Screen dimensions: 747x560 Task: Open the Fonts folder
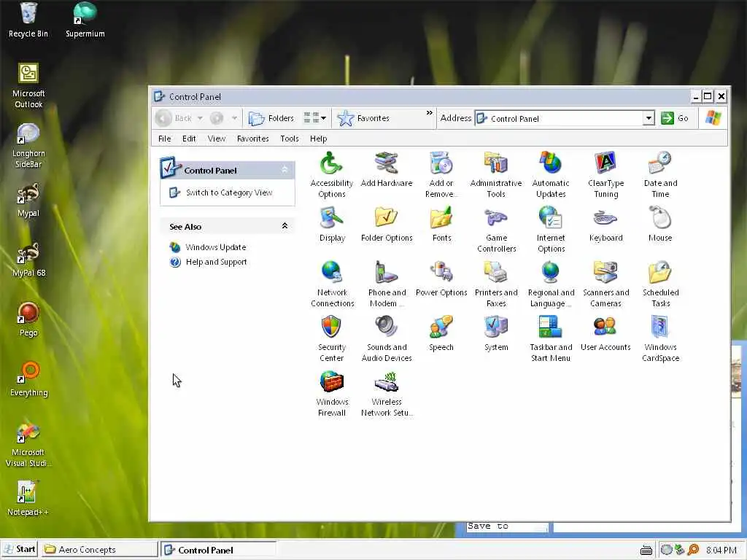point(441,225)
